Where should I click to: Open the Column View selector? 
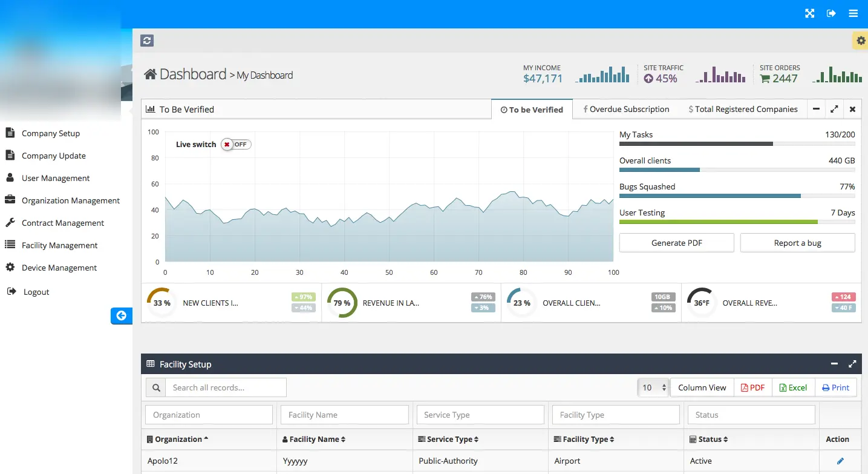click(x=702, y=387)
